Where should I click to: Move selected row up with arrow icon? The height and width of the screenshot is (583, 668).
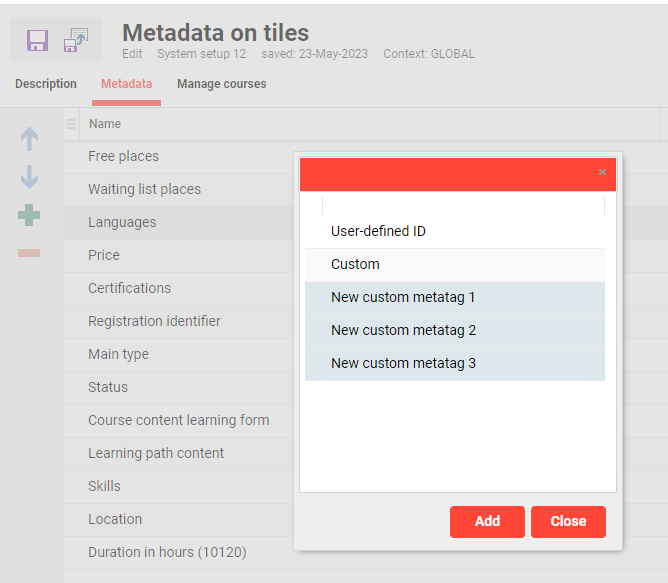click(x=29, y=140)
